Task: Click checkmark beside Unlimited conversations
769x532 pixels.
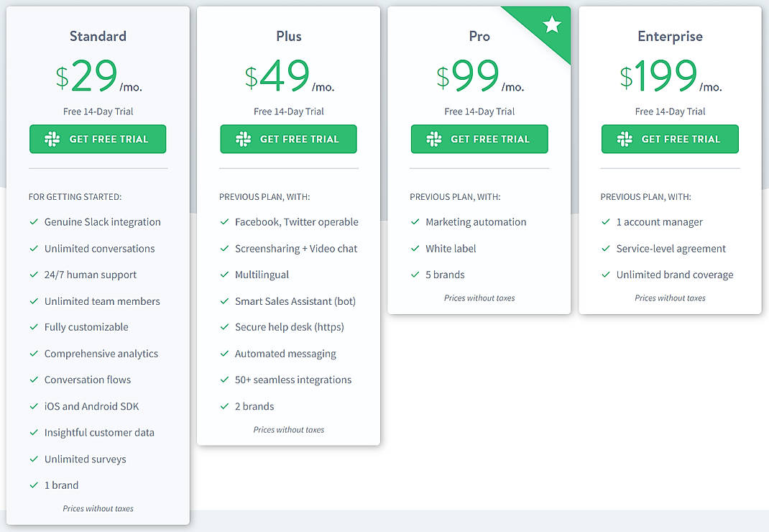Action: tap(34, 248)
